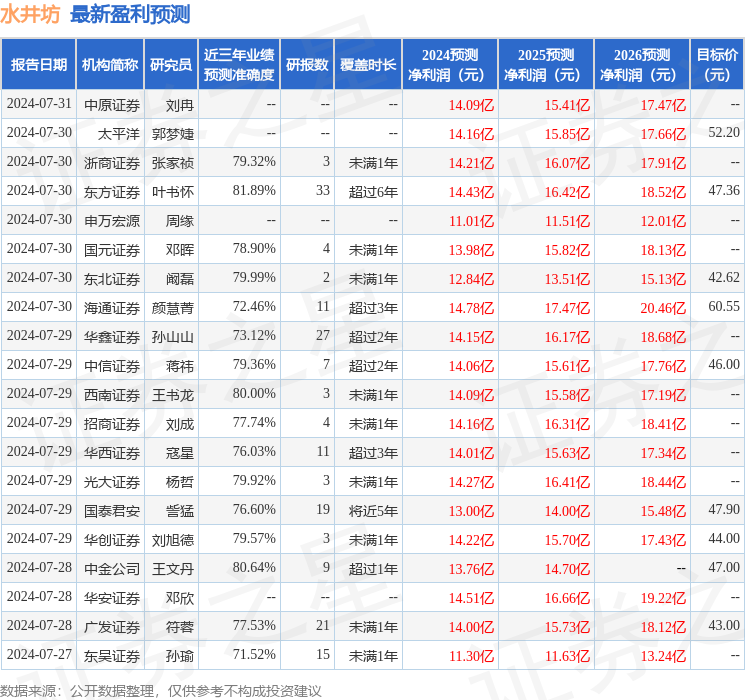Click analyst name 符蓉
Image resolution: width=745 pixels, height=700 pixels.
tap(180, 627)
